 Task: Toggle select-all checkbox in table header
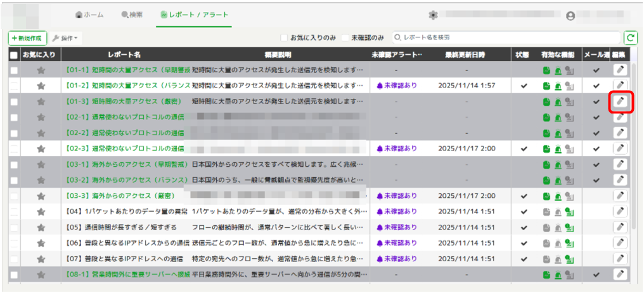[x=14, y=55]
